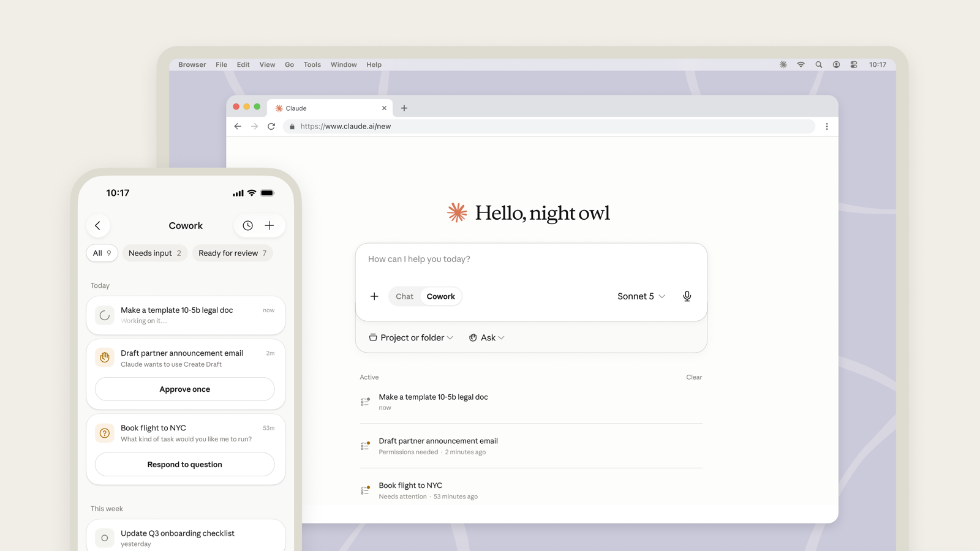Open the browser three-dot menu
Screen dimensions: 980x551
827,126
